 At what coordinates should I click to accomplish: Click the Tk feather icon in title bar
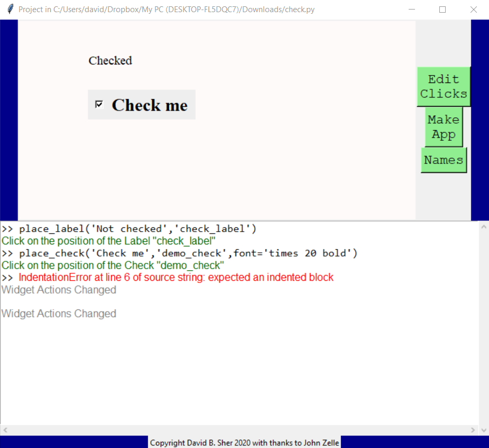[10, 10]
